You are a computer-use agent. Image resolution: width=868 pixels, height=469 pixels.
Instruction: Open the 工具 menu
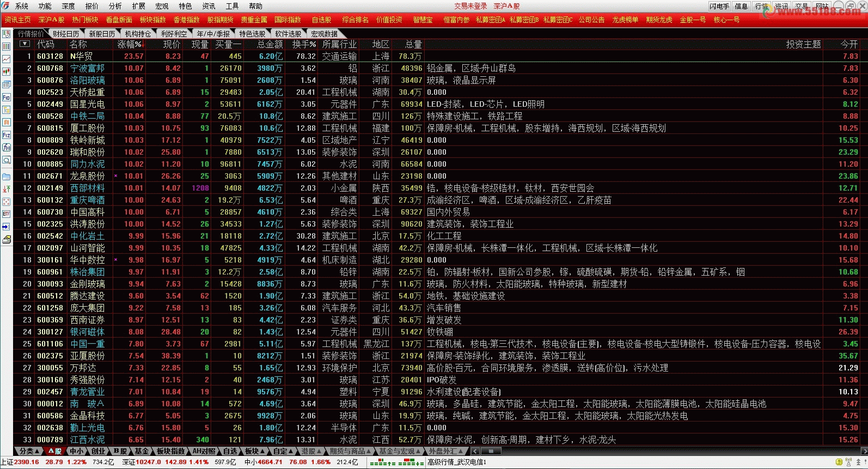(233, 6)
